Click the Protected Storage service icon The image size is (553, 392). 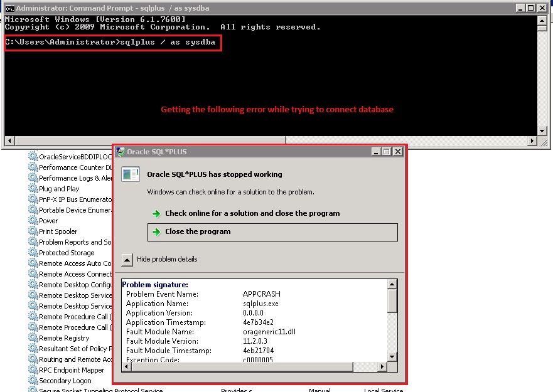click(33, 252)
